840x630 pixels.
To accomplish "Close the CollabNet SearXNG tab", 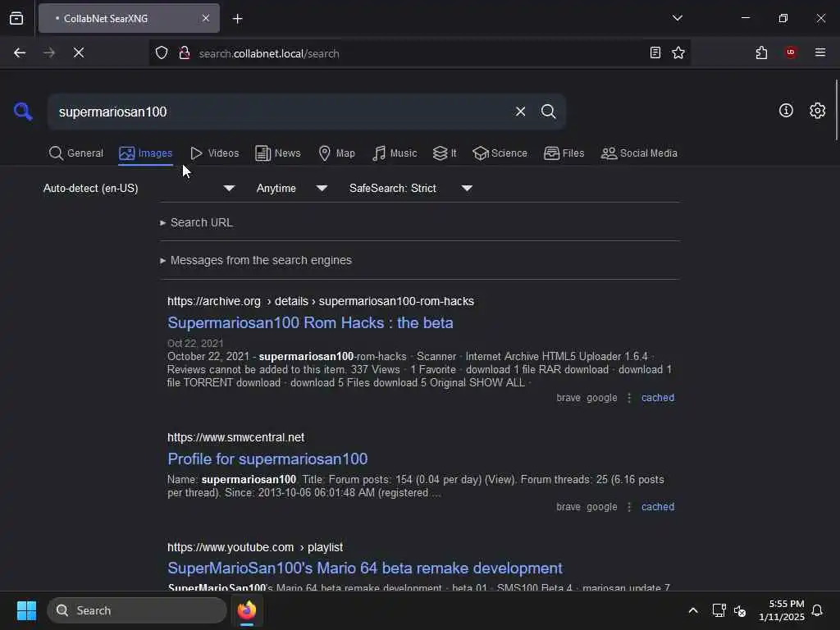I will [x=206, y=18].
